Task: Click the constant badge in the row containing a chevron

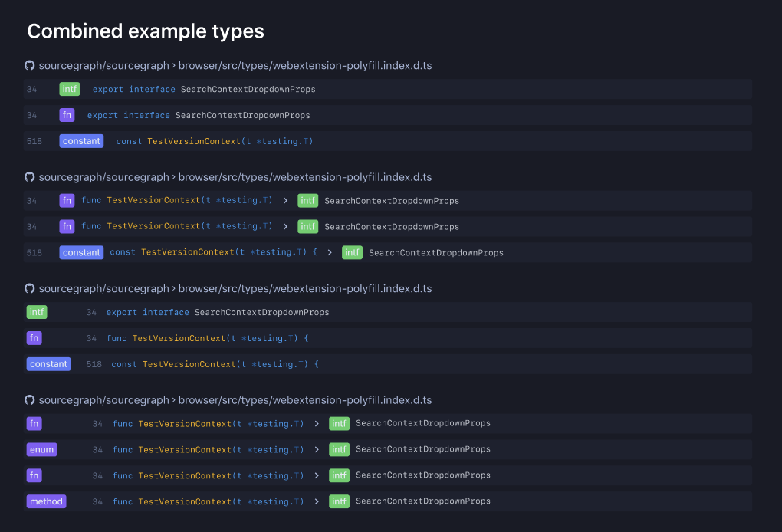Action: tap(81, 253)
